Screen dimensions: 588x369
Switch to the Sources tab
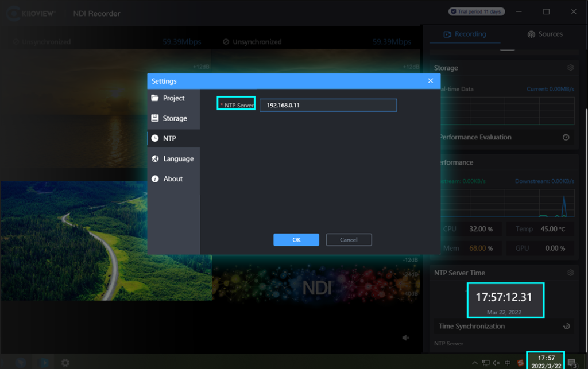544,34
